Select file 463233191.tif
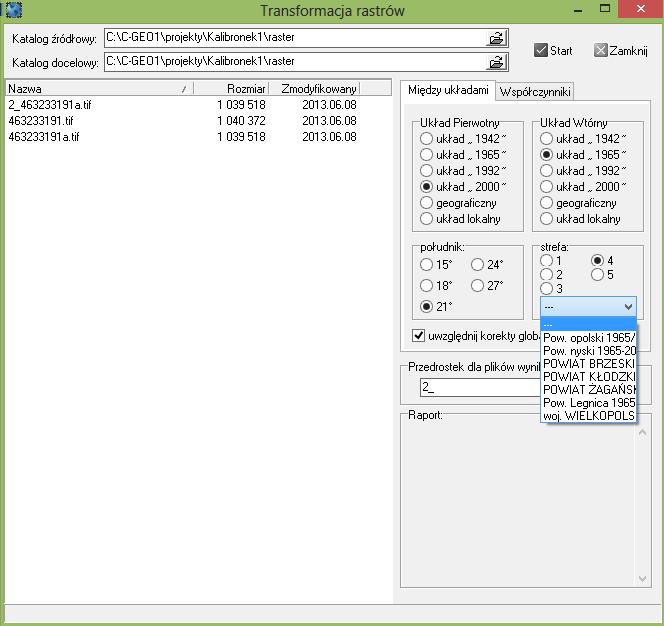Image resolution: width=664 pixels, height=626 pixels. coord(41,121)
